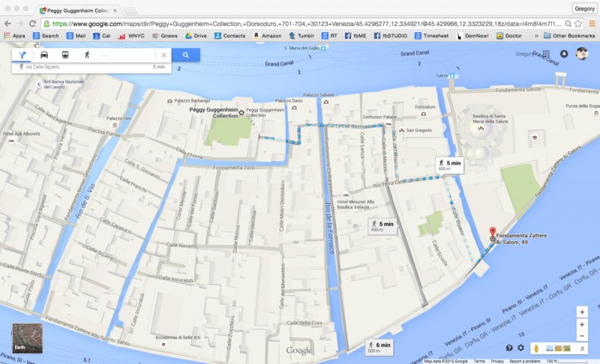600x364 pixels.
Task: Select the 6 min route label
Action: click(379, 347)
